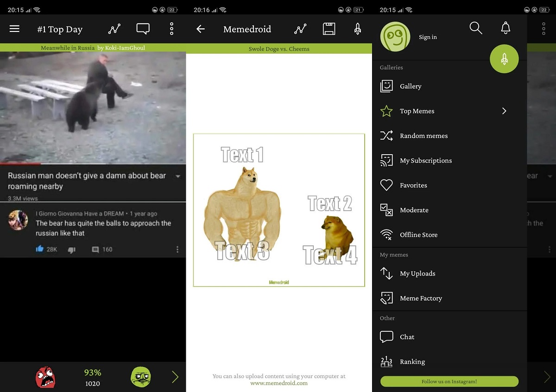Tap the Swole Doge vs. Cheems title
This screenshot has height=392, width=556.
tap(279, 49)
